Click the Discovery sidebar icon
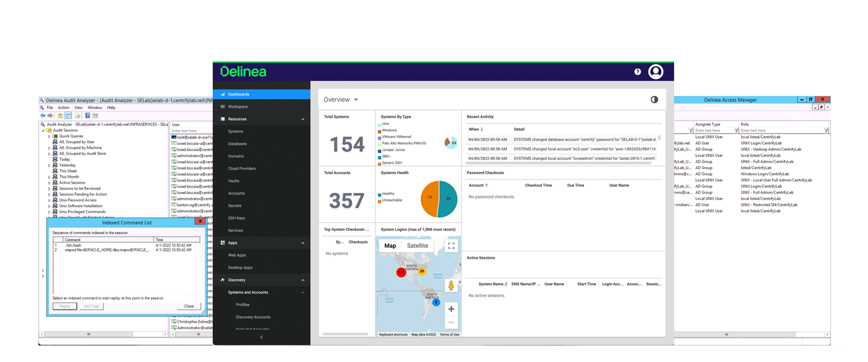The height and width of the screenshot is (362, 868). (222, 280)
